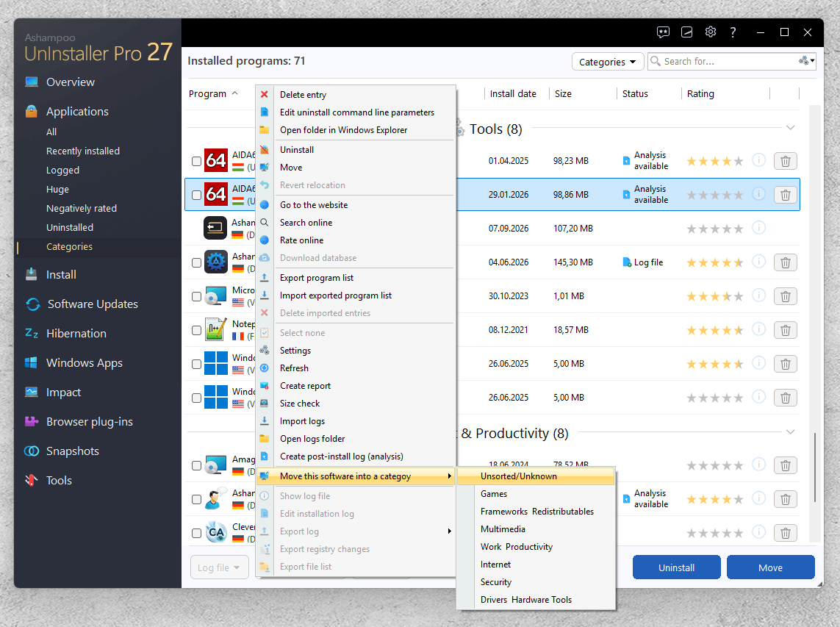Image resolution: width=840 pixels, height=627 pixels.
Task: Collapse the Tools (8) group chevron
Action: coord(790,128)
